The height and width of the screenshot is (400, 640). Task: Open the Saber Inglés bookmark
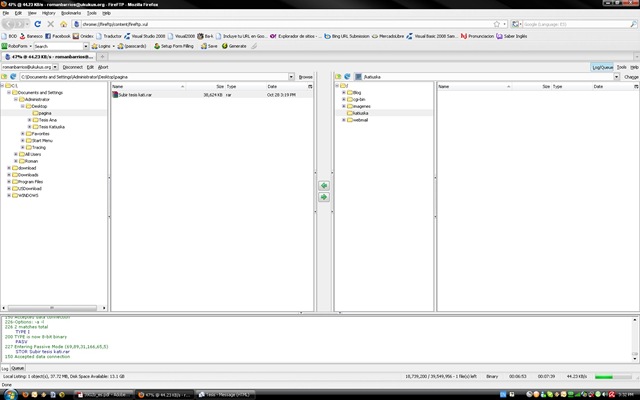pos(511,36)
